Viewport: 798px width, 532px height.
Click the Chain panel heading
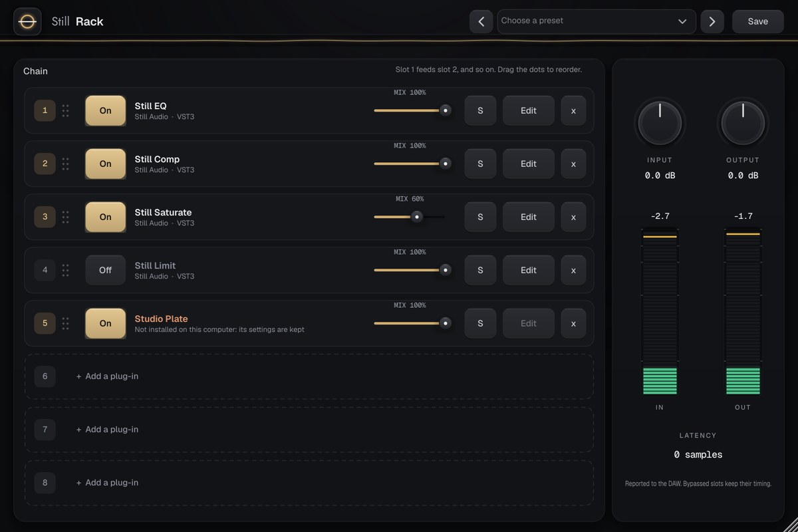point(35,71)
